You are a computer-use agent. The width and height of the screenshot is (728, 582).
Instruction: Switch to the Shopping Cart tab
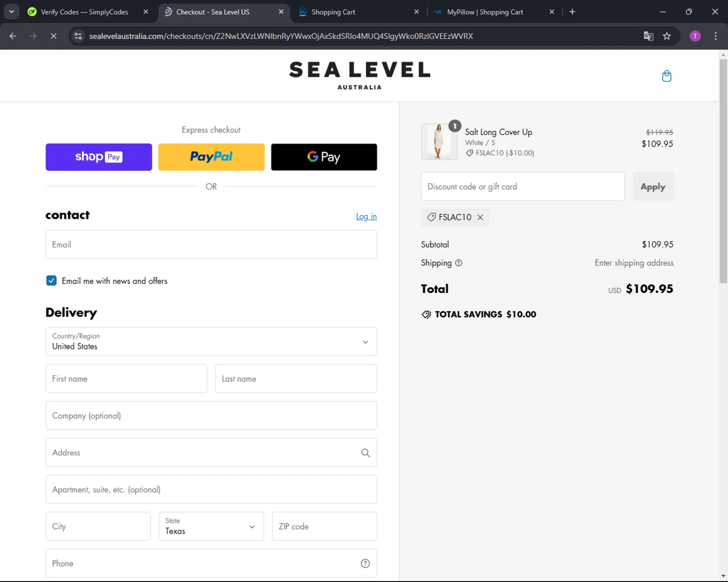pos(333,12)
